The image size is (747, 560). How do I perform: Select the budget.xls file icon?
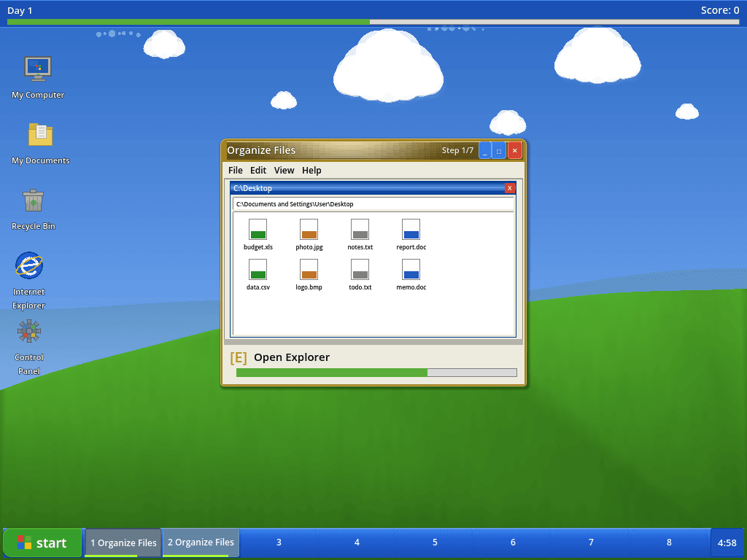point(258,229)
